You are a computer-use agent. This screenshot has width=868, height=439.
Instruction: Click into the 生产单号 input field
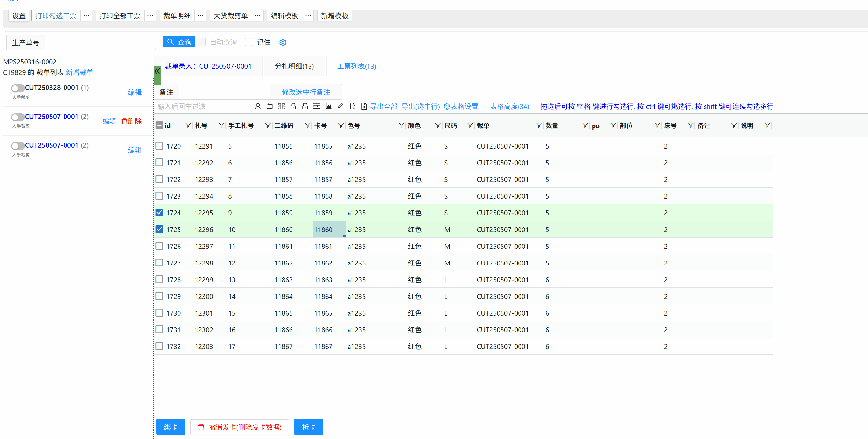tap(100, 43)
